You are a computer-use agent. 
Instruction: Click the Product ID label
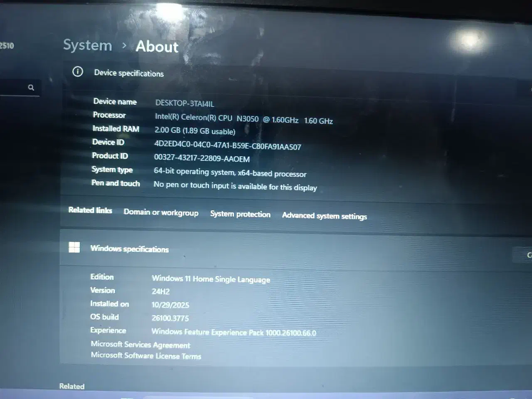tap(110, 156)
